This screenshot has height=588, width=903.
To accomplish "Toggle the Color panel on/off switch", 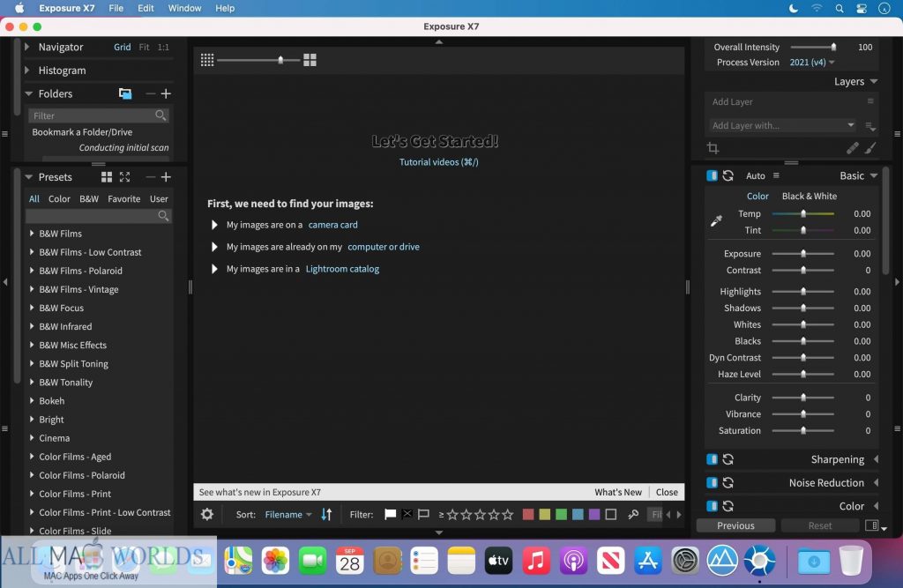I will 712,506.
